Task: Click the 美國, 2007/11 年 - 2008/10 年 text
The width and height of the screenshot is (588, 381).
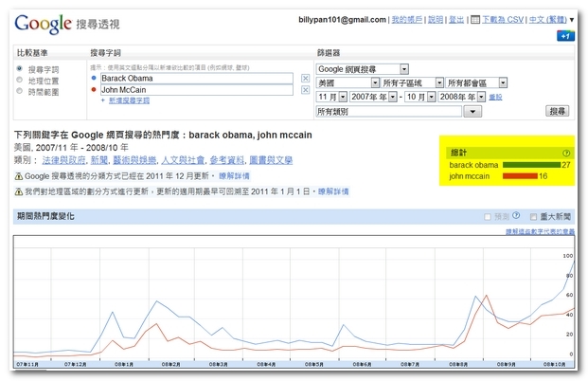Action: pyautogui.click(x=71, y=148)
